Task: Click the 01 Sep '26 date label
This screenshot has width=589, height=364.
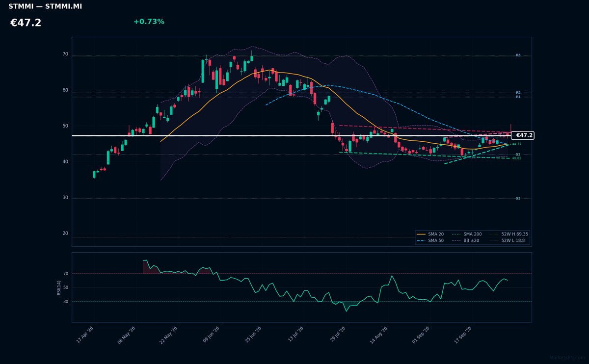Action: (x=422, y=335)
